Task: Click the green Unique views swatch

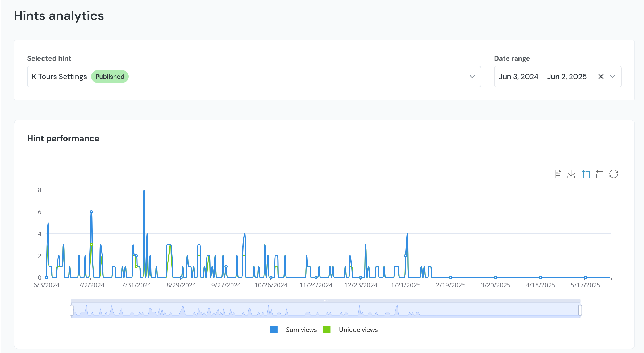Action: 327,330
